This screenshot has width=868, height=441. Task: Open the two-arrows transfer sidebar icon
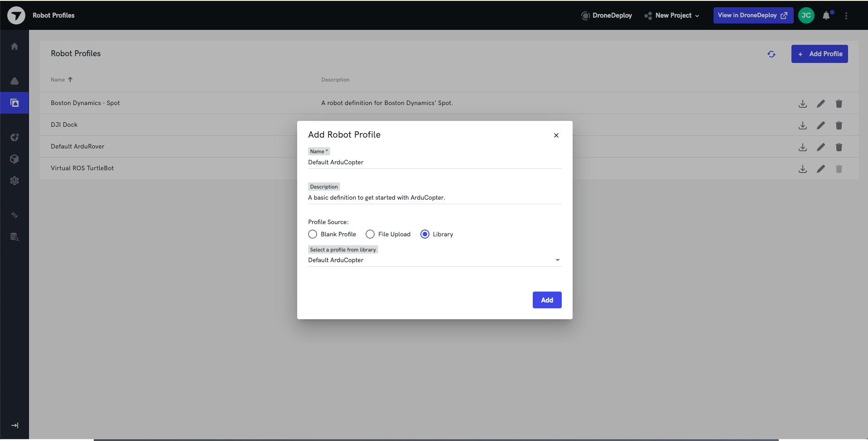coord(14,215)
